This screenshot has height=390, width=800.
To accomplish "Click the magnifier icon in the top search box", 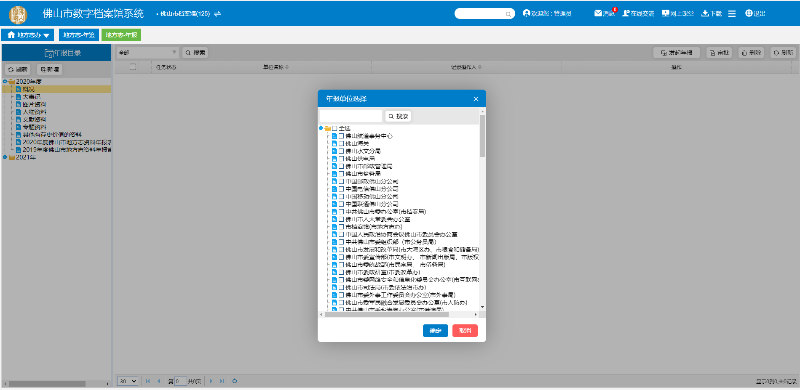I will 508,14.
